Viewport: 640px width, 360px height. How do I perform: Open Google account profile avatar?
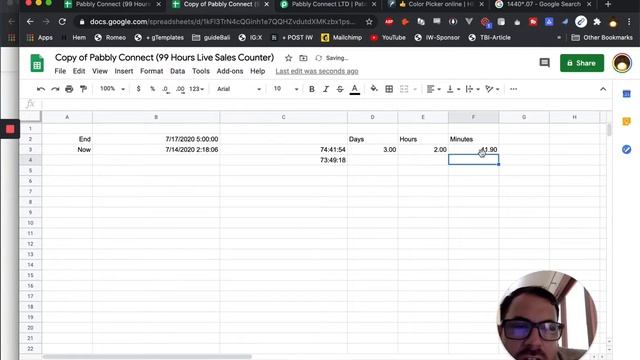[x=622, y=63]
